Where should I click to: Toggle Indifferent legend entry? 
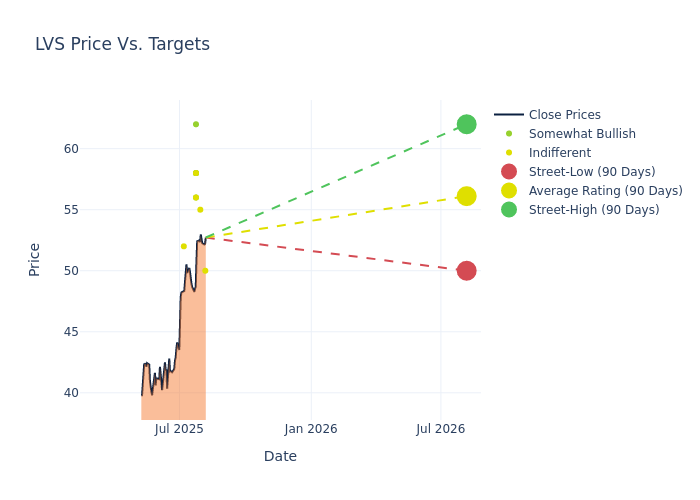click(x=559, y=153)
